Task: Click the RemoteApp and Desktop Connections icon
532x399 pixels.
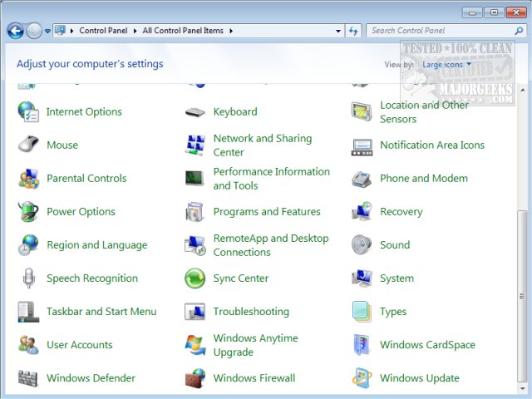Action: click(x=195, y=245)
